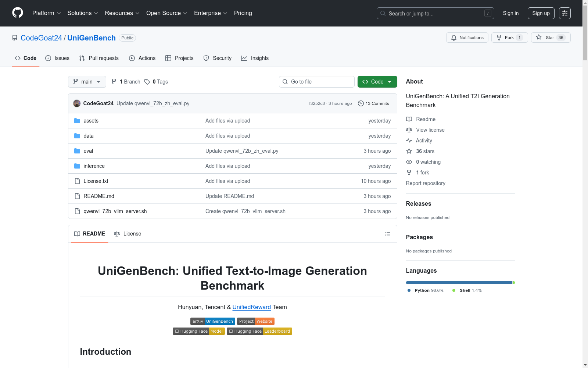The width and height of the screenshot is (588, 368).
Task: Click commit hash f3252c3
Action: pyautogui.click(x=317, y=103)
